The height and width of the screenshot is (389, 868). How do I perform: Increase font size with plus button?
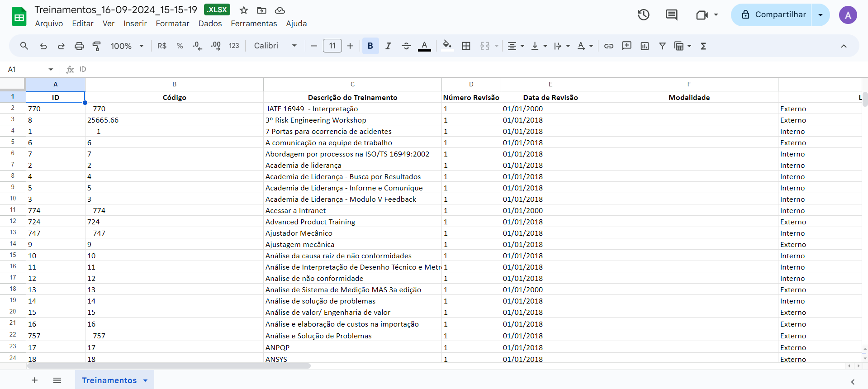pyautogui.click(x=350, y=46)
